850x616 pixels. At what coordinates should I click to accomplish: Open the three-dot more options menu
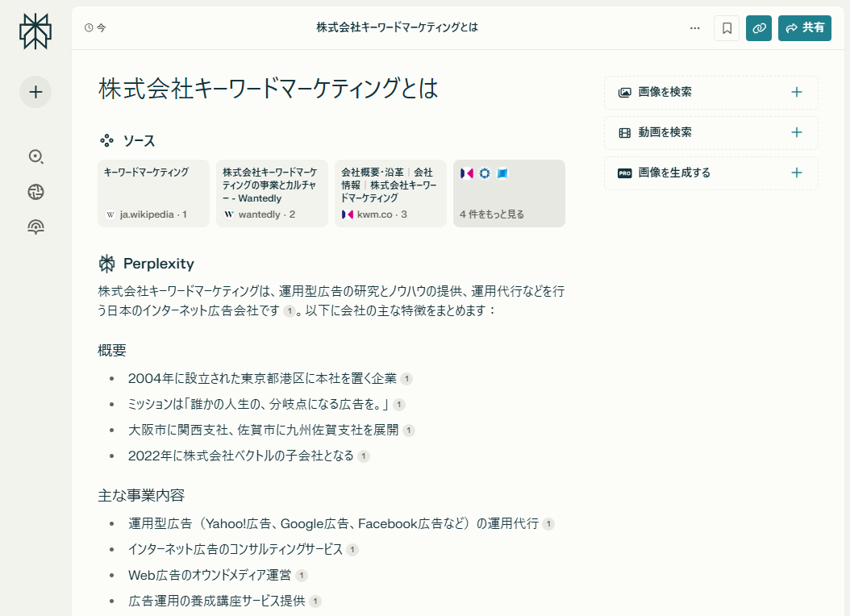pos(694,28)
